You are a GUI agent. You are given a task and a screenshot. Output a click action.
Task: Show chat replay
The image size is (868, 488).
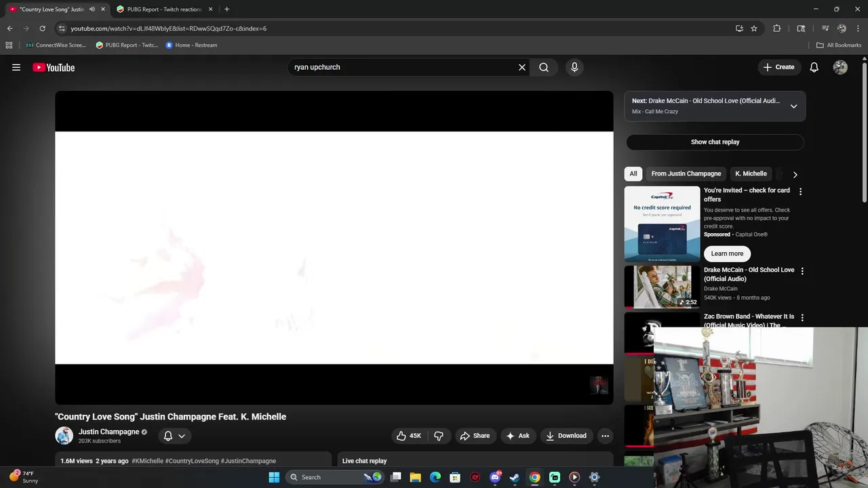(715, 142)
